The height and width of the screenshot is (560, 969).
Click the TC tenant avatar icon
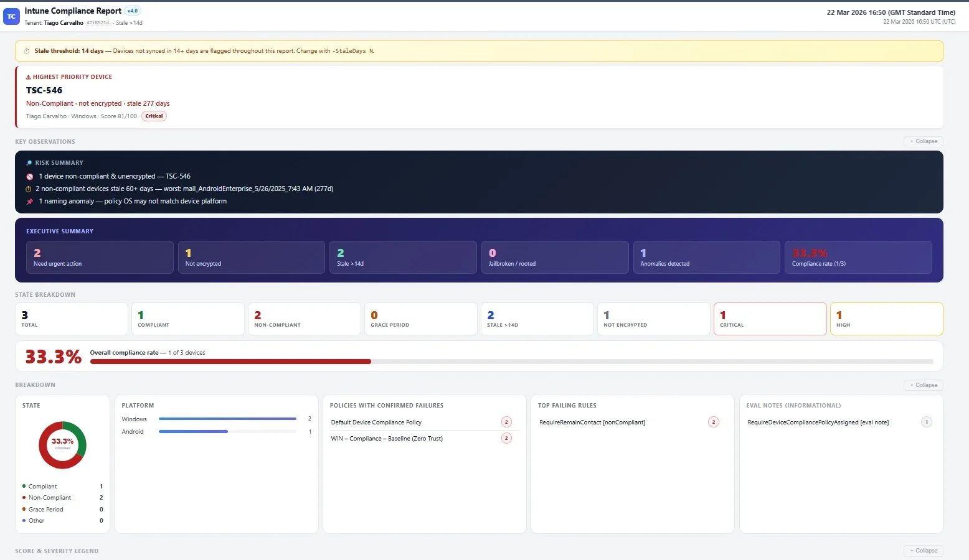[x=11, y=16]
